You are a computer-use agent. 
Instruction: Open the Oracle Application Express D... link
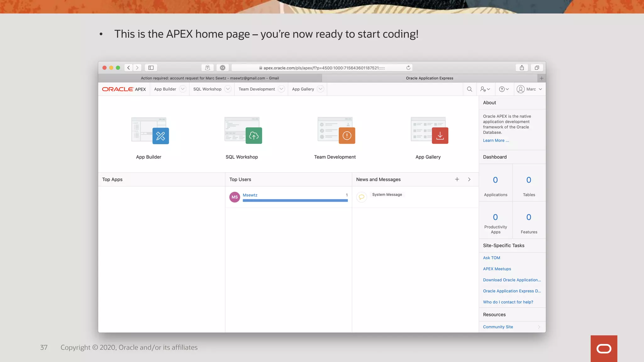pos(512,291)
